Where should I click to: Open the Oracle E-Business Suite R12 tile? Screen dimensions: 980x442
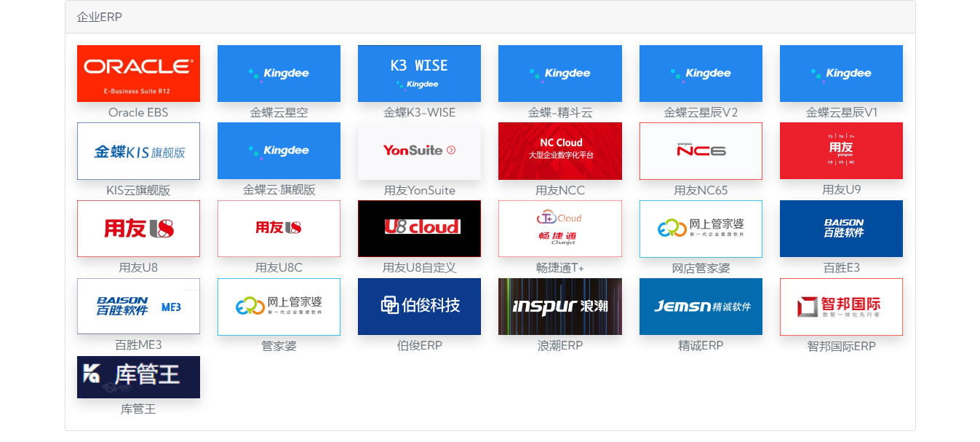tap(138, 74)
